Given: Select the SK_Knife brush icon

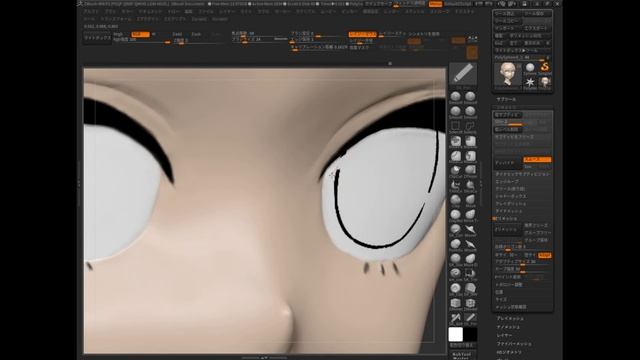Looking at the screenshot, I should tap(456, 318).
